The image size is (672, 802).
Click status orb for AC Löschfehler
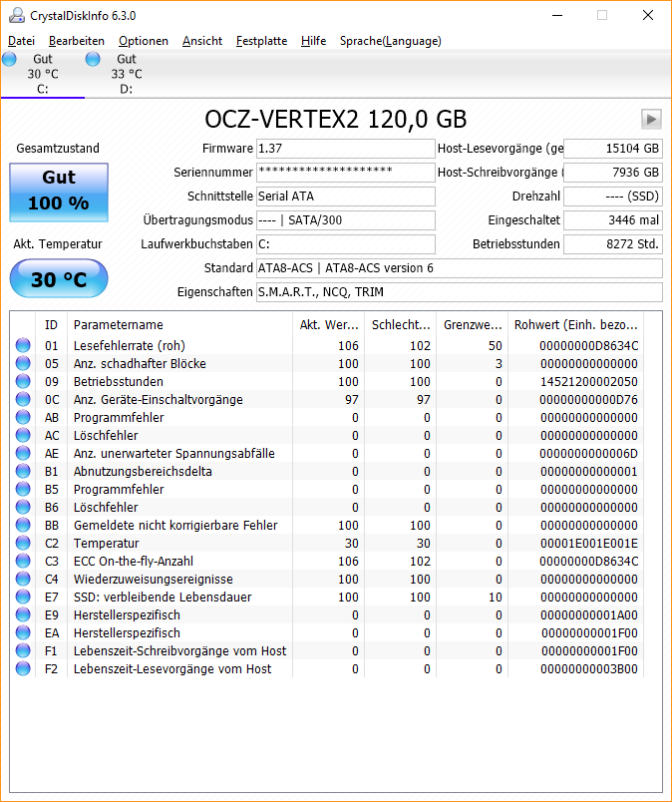point(23,435)
